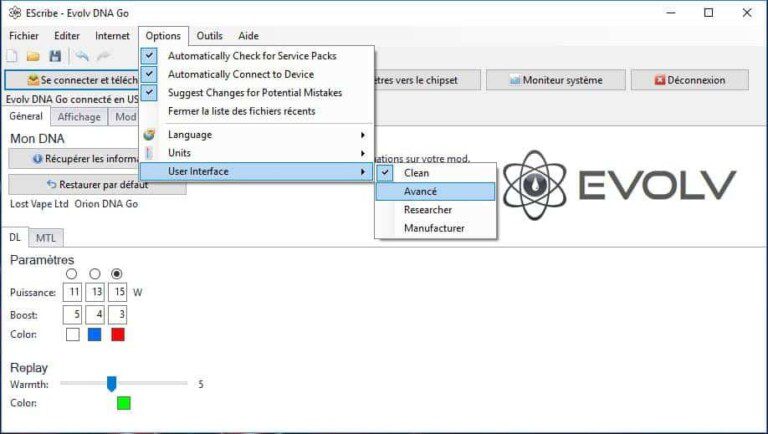
Task: Click the Redo arrow icon
Action: coord(103,56)
